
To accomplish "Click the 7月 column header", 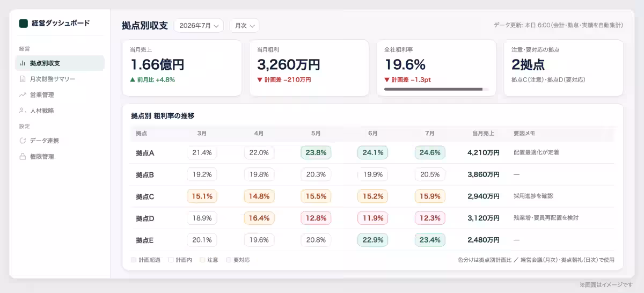I will 430,133.
